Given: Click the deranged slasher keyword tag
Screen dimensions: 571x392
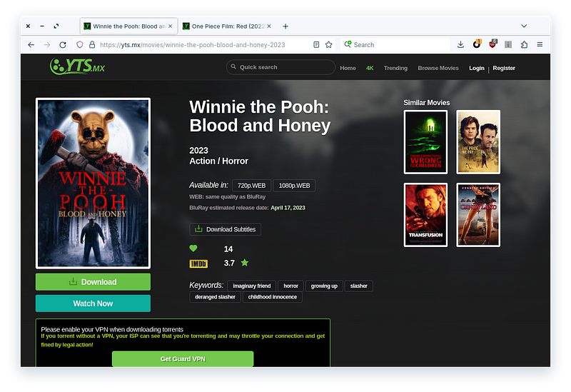Looking at the screenshot, I should (215, 297).
